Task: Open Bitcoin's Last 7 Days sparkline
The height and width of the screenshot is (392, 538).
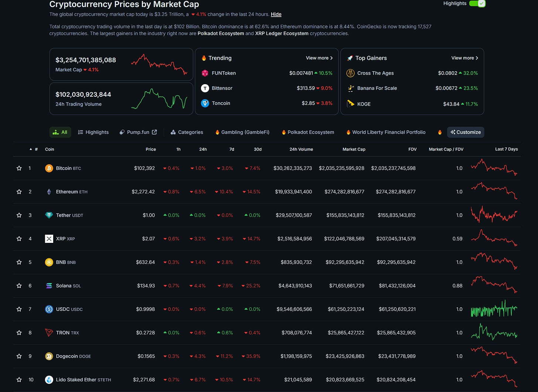Action: tap(494, 168)
